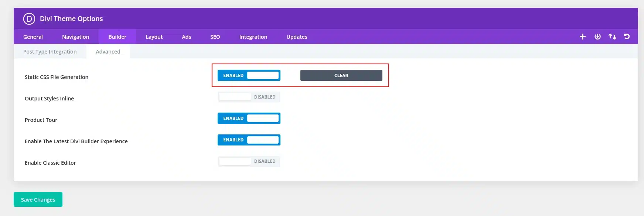The width and height of the screenshot is (644, 216).
Task: Click Enable The Latest Divi Builder Experience label
Action: click(x=76, y=141)
